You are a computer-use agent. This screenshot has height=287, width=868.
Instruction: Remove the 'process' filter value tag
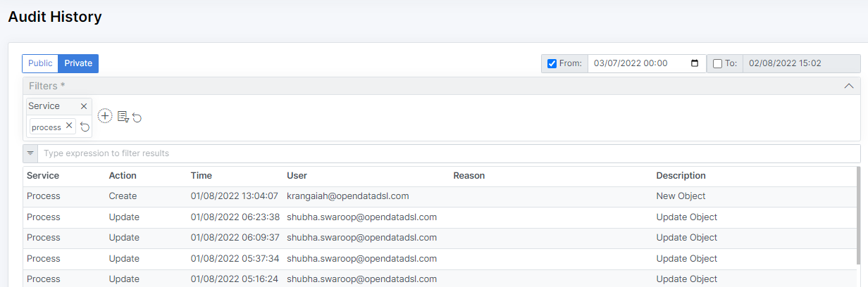(68, 126)
